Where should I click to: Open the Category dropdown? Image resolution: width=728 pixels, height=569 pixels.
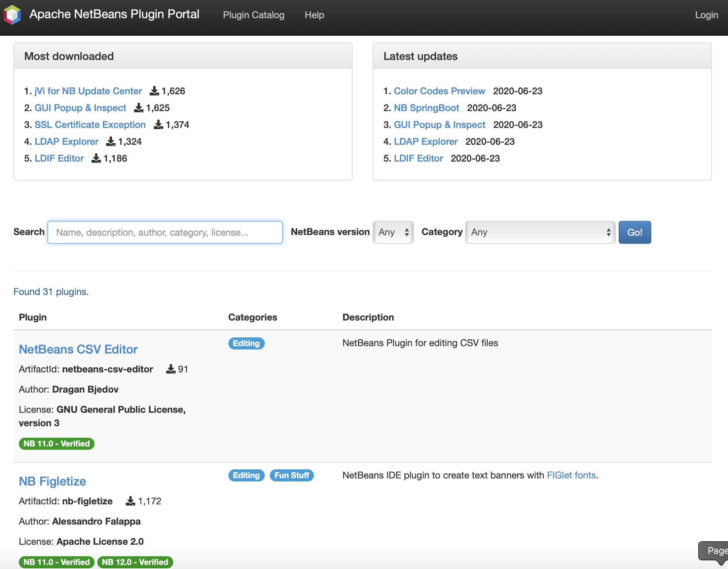(539, 232)
